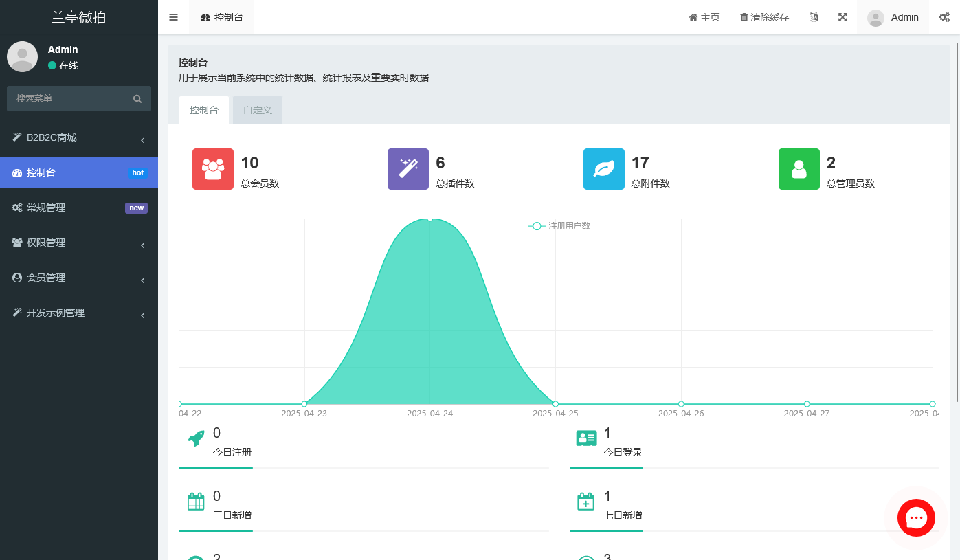
Task: Open 主页 from the top navigation
Action: 704,17
